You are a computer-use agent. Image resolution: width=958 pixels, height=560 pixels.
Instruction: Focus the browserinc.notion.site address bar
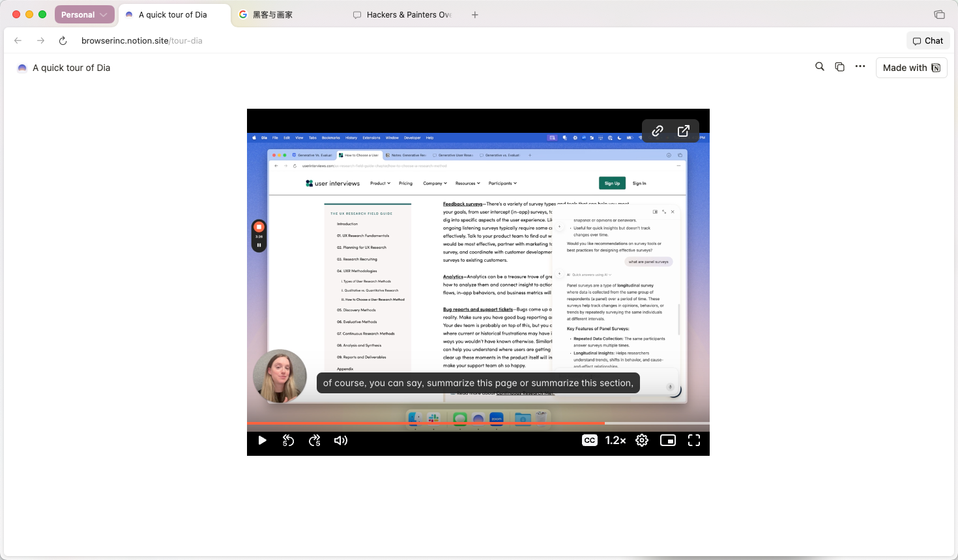142,40
